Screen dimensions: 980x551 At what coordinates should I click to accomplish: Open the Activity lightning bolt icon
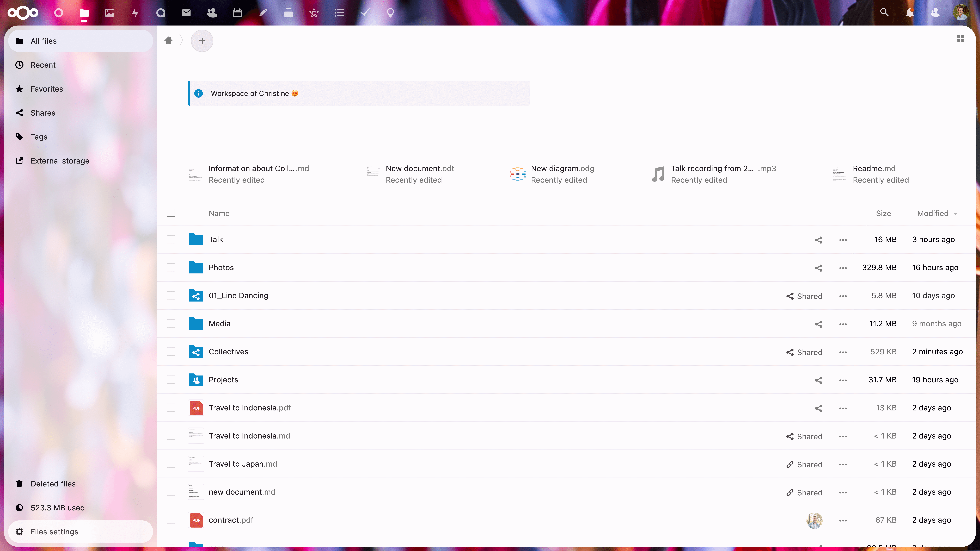click(135, 13)
